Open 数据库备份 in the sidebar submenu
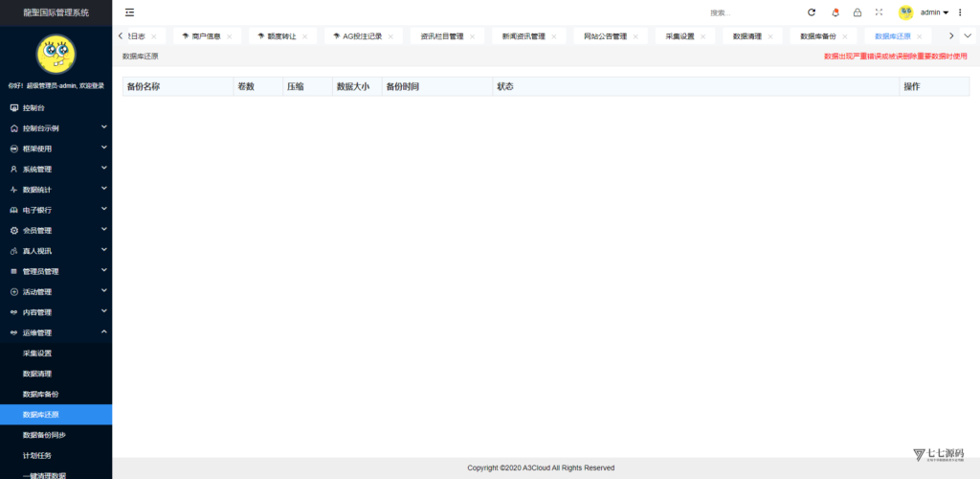The height and width of the screenshot is (479, 980). point(56,394)
